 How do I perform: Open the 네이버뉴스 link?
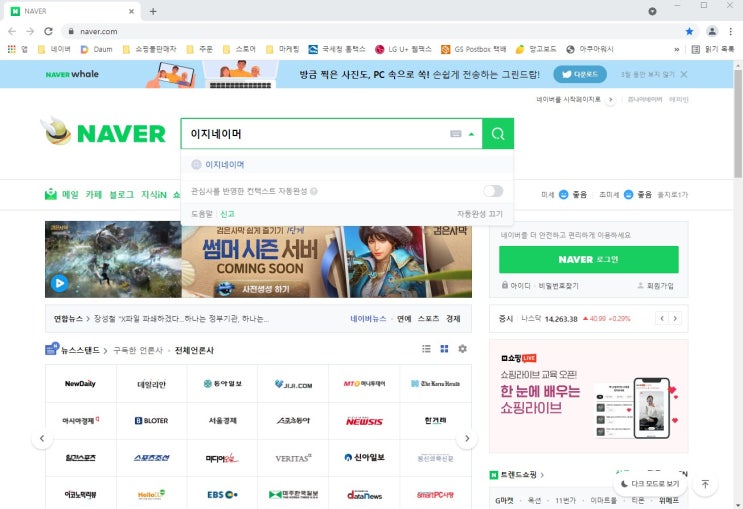[x=368, y=318]
